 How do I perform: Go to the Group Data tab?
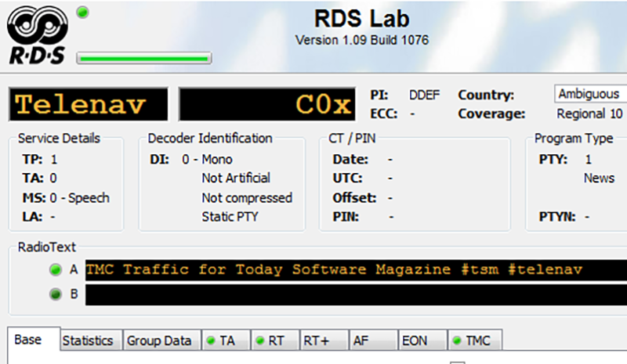(160, 341)
